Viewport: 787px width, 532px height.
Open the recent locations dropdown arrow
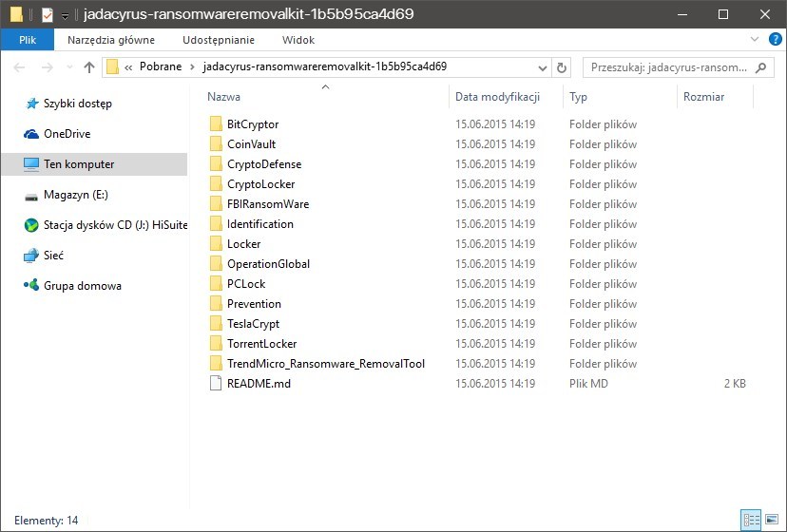(x=69, y=67)
